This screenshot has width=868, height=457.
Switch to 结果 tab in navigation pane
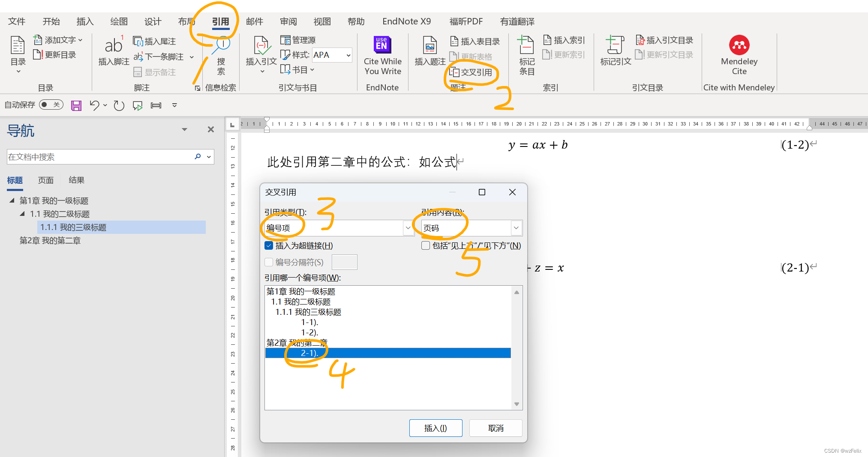(77, 180)
